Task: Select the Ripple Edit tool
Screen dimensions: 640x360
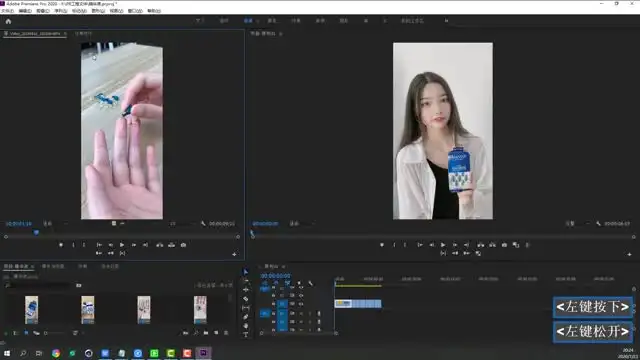Action: coord(245,290)
